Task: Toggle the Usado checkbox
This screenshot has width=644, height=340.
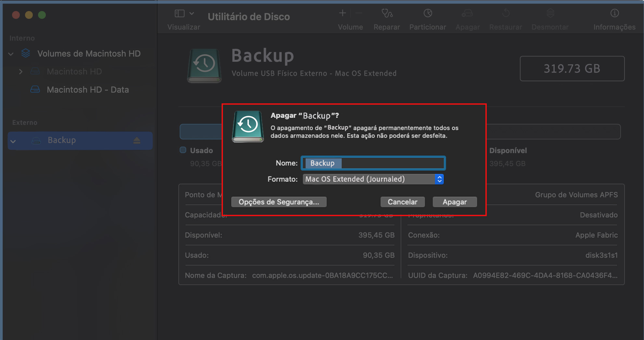Action: 183,150
